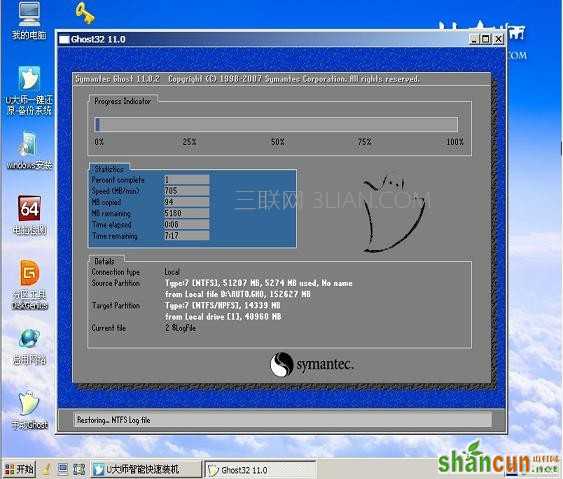Minimize the Ghost32 window

pyautogui.click(x=474, y=39)
